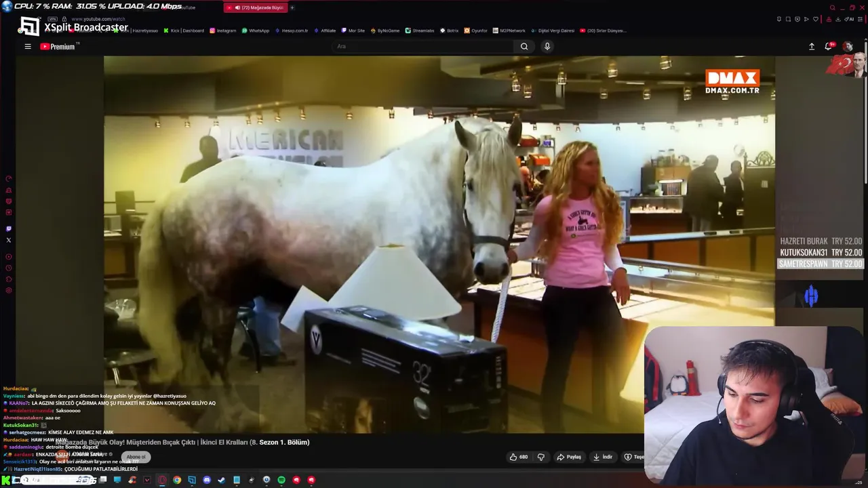Viewport: 868px width, 488px height.
Task: Subscribe with the 'Abone ol' button
Action: [136, 457]
